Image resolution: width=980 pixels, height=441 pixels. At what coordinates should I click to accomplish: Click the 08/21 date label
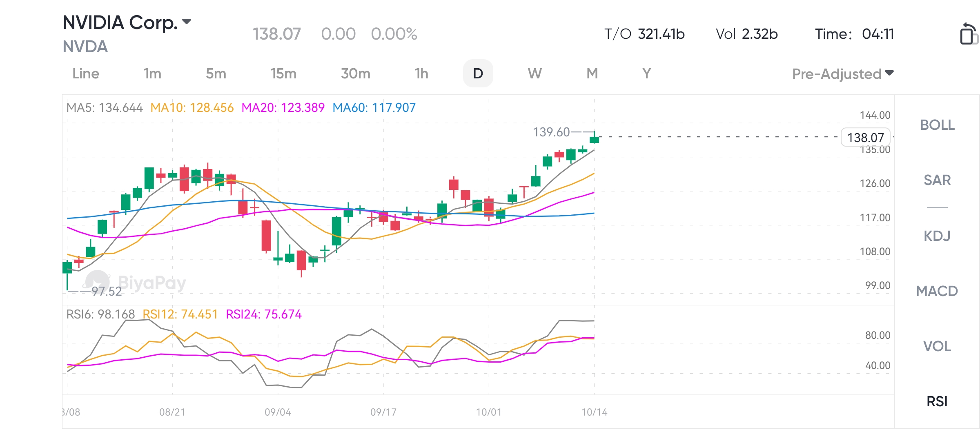[x=172, y=412]
